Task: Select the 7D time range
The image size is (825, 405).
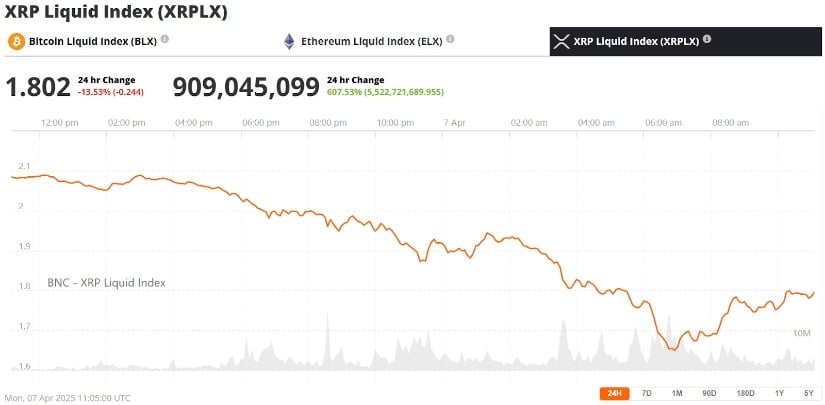Action: pos(646,393)
